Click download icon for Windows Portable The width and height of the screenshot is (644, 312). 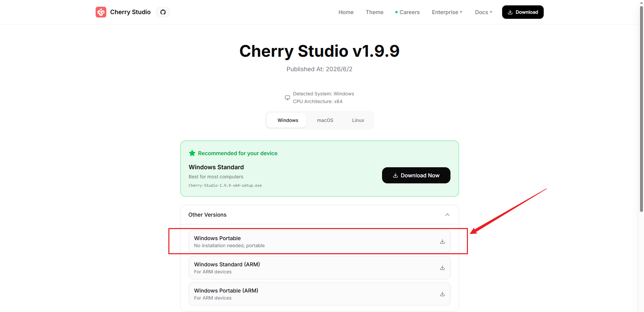click(442, 241)
